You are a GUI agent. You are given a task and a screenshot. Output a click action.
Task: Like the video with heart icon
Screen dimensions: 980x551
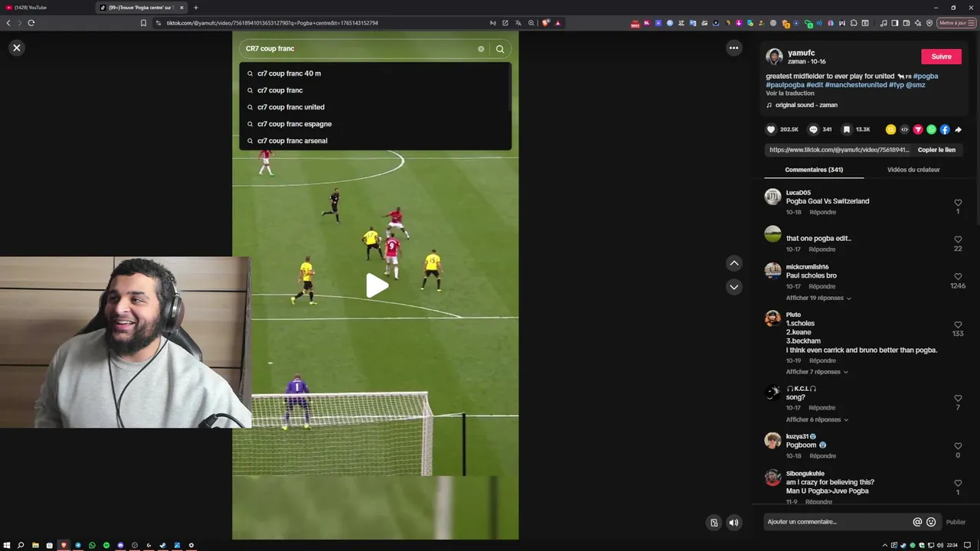click(771, 129)
